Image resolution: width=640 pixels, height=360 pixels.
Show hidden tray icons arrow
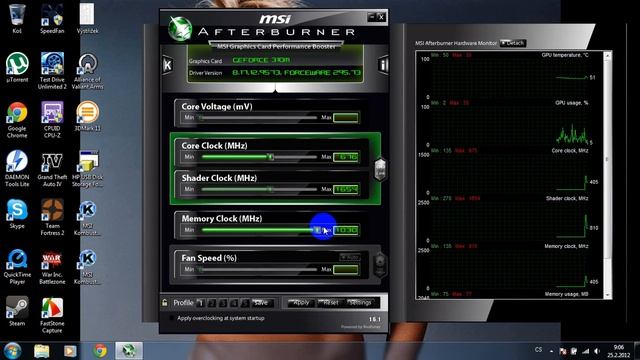pyautogui.click(x=551, y=351)
